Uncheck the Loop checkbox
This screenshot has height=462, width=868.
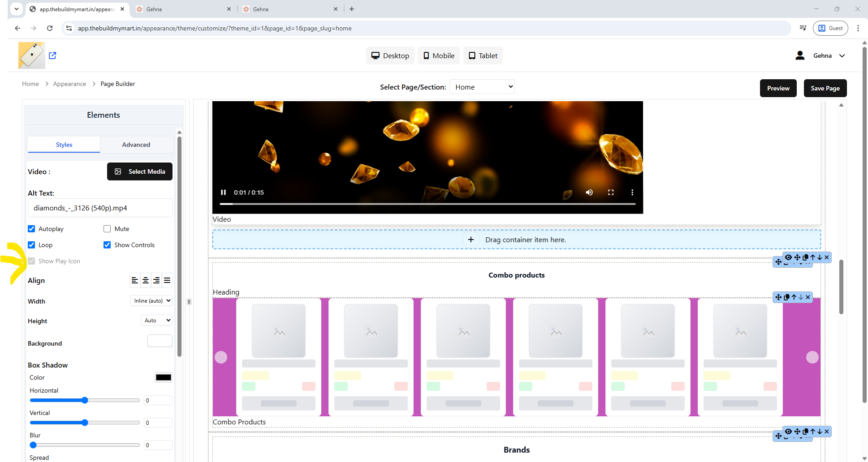[x=31, y=245]
